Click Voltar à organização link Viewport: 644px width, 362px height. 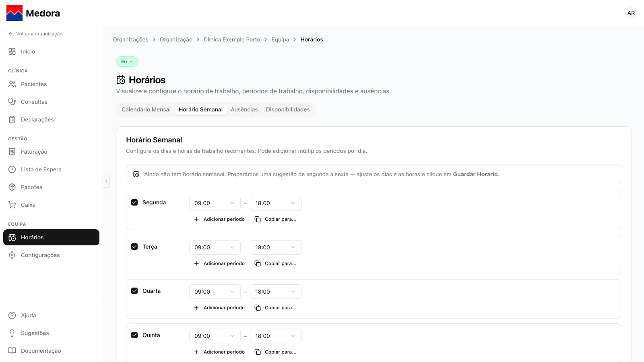tap(35, 34)
